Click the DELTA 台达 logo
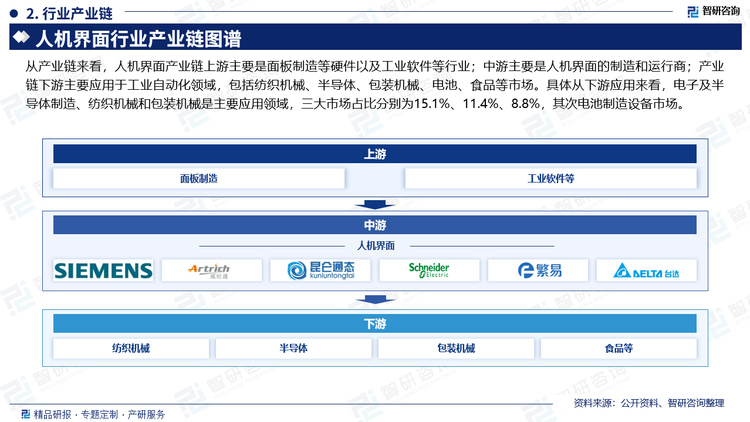The height and width of the screenshot is (422, 750). [x=647, y=270]
